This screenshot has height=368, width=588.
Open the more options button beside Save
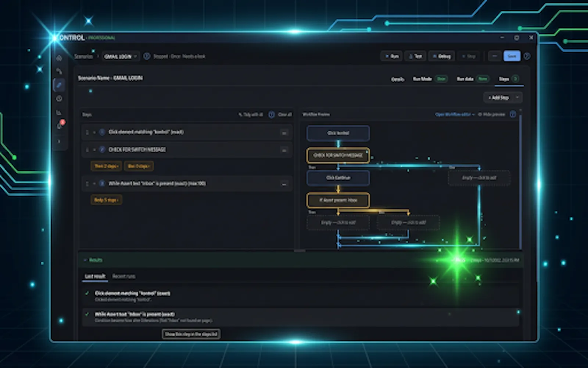coord(494,56)
